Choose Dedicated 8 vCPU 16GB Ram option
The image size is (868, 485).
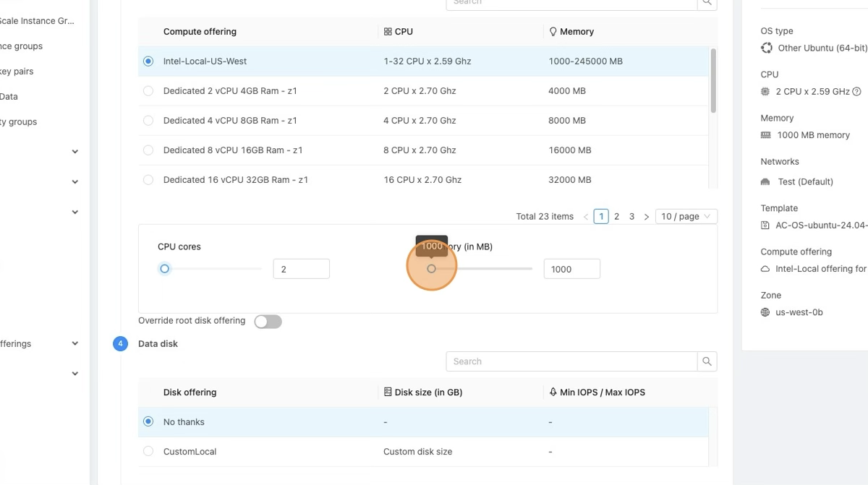click(148, 150)
